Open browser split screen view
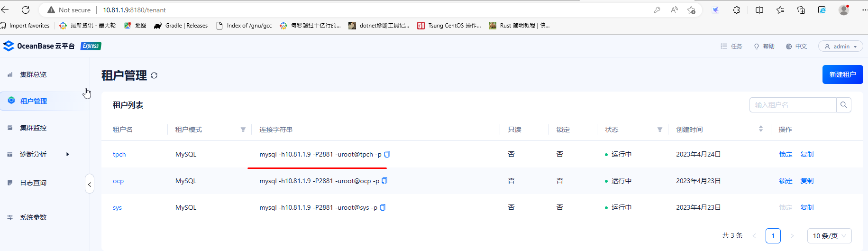868x251 pixels. tap(759, 10)
